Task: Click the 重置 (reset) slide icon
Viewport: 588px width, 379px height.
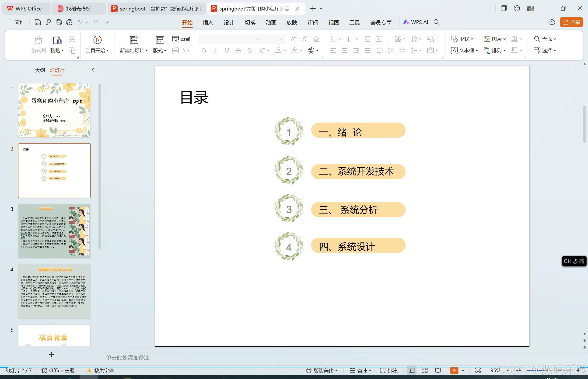Action: [x=181, y=39]
